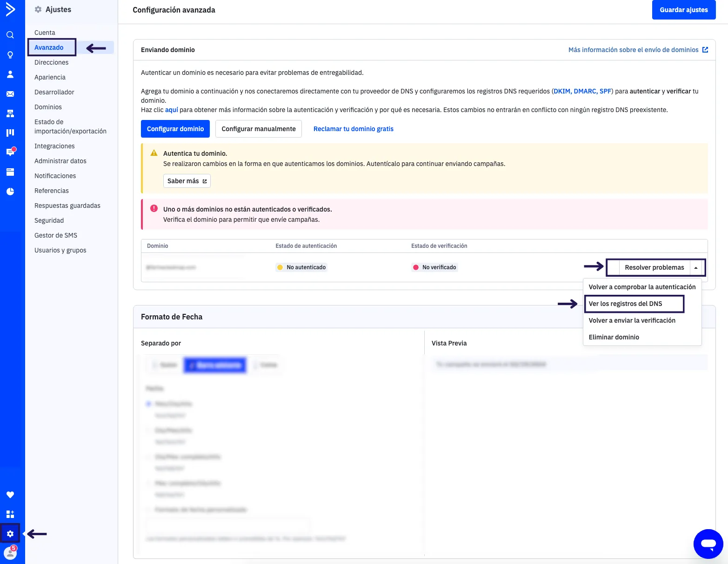Open Dominios settings section
The width and height of the screenshot is (728, 564).
(48, 107)
